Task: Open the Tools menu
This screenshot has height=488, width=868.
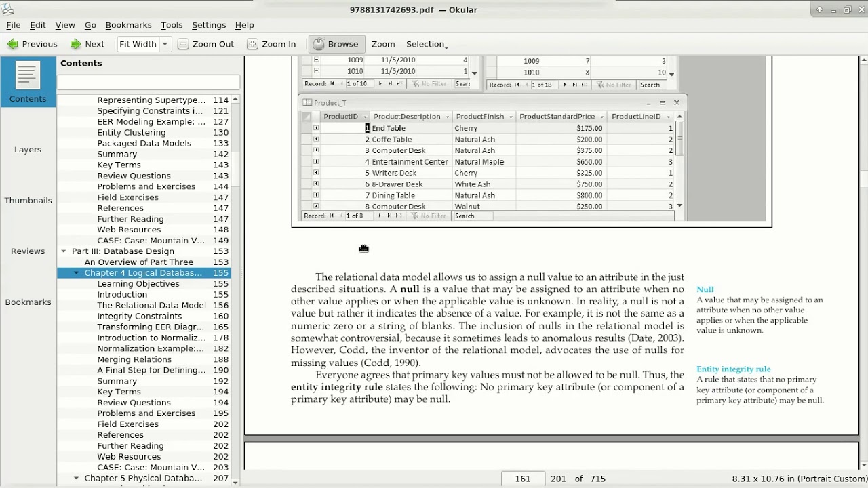Action: click(172, 25)
